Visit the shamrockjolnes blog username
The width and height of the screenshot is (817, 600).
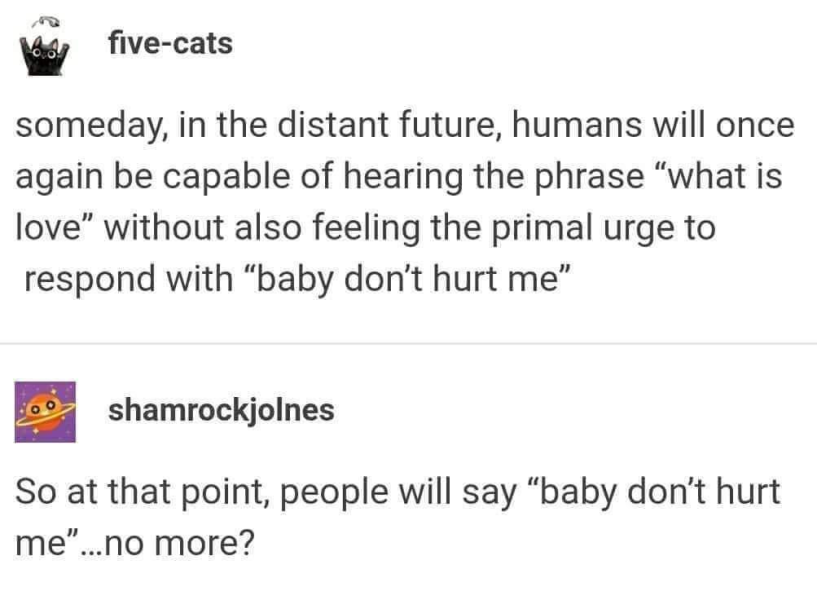click(x=221, y=410)
